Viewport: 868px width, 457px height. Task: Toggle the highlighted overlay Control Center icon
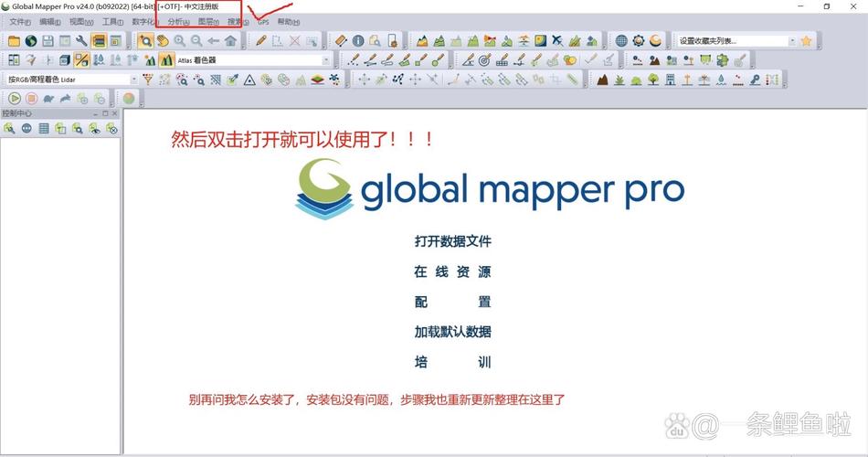click(x=99, y=40)
